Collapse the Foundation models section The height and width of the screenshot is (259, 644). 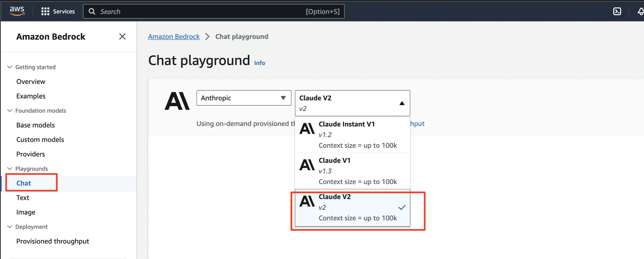pyautogui.click(x=10, y=111)
